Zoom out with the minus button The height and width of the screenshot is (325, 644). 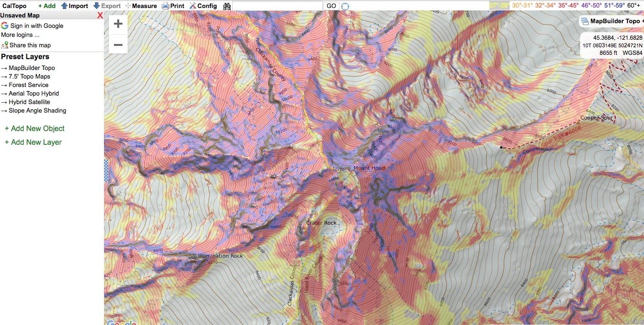pyautogui.click(x=118, y=44)
